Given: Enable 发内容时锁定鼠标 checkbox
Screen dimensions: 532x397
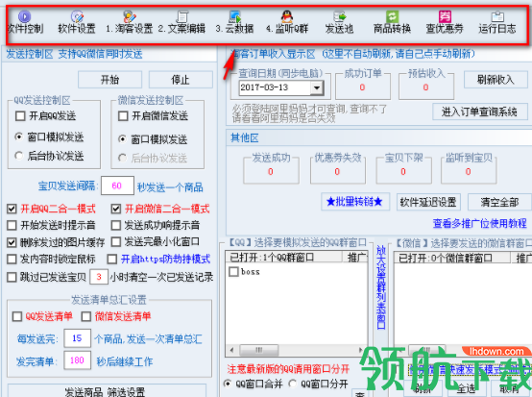Looking at the screenshot, I should tap(12, 260).
